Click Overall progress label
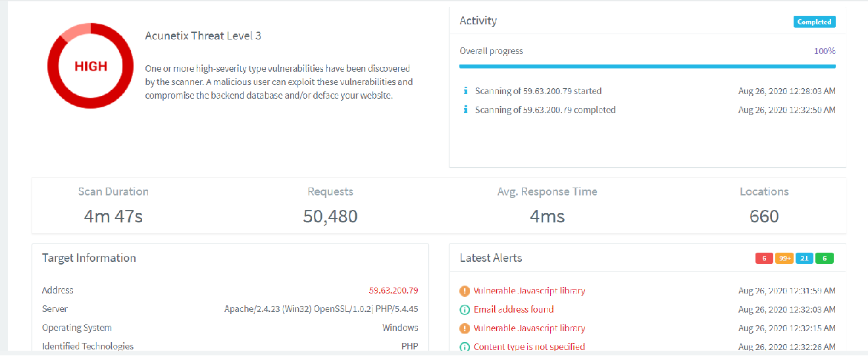 [x=491, y=51]
